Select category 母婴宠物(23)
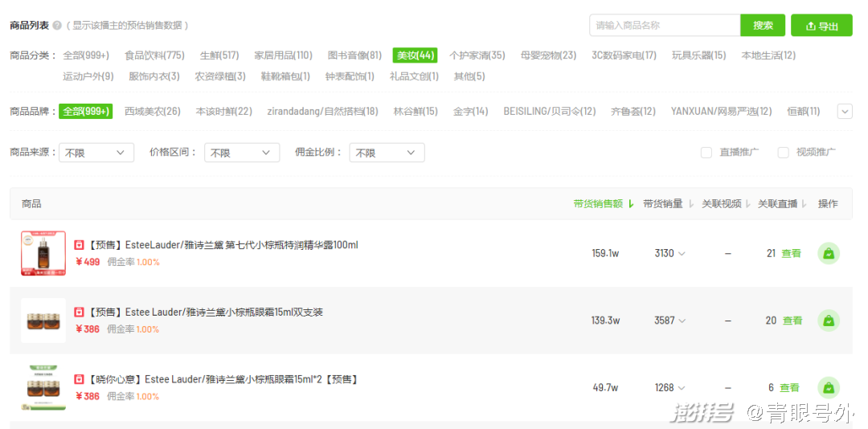Image resolution: width=868 pixels, height=429 pixels. (549, 55)
